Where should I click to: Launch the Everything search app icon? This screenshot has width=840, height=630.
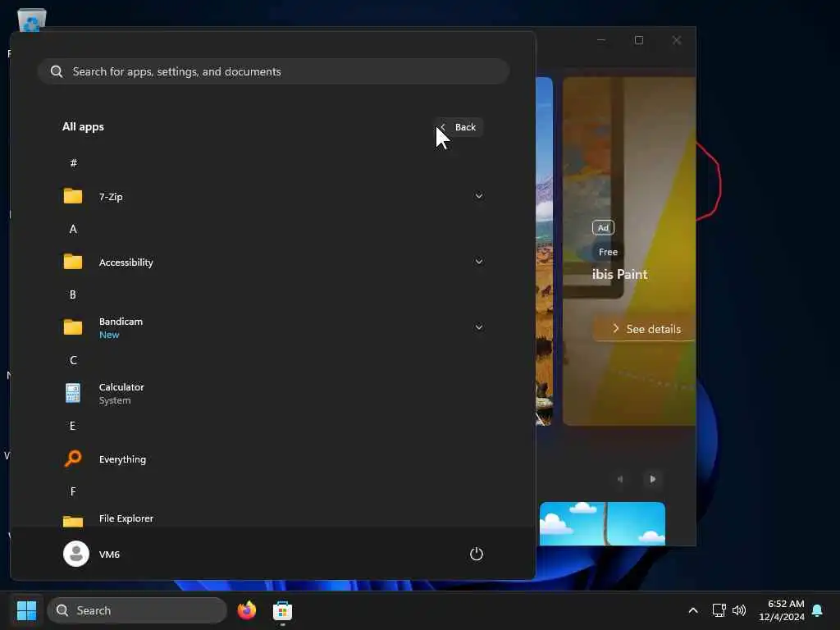[x=73, y=459]
